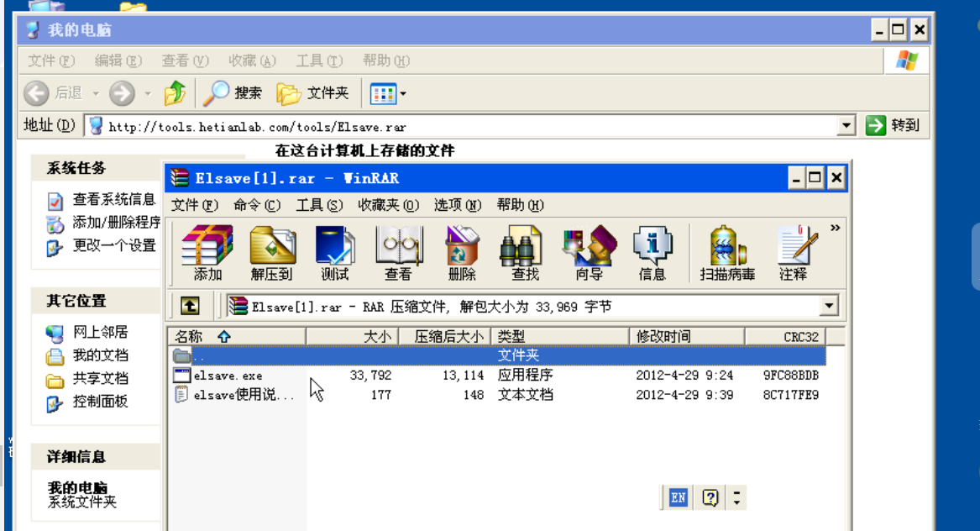Open the 文件(F) menu in WinRAR
980x531 pixels.
coord(194,205)
